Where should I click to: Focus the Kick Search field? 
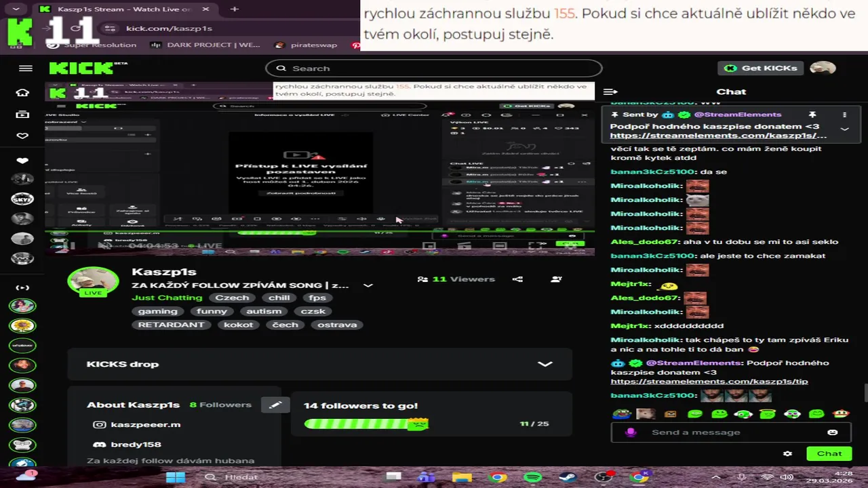[433, 68]
